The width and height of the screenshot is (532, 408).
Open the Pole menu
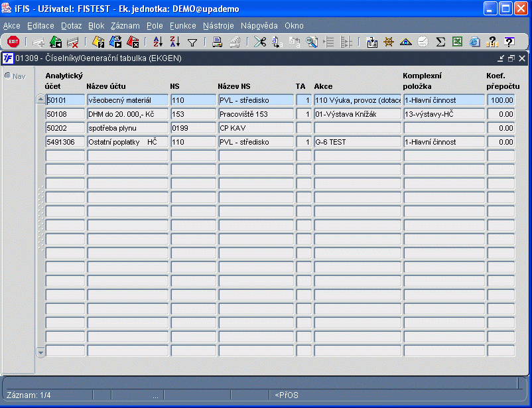pyautogui.click(x=155, y=26)
